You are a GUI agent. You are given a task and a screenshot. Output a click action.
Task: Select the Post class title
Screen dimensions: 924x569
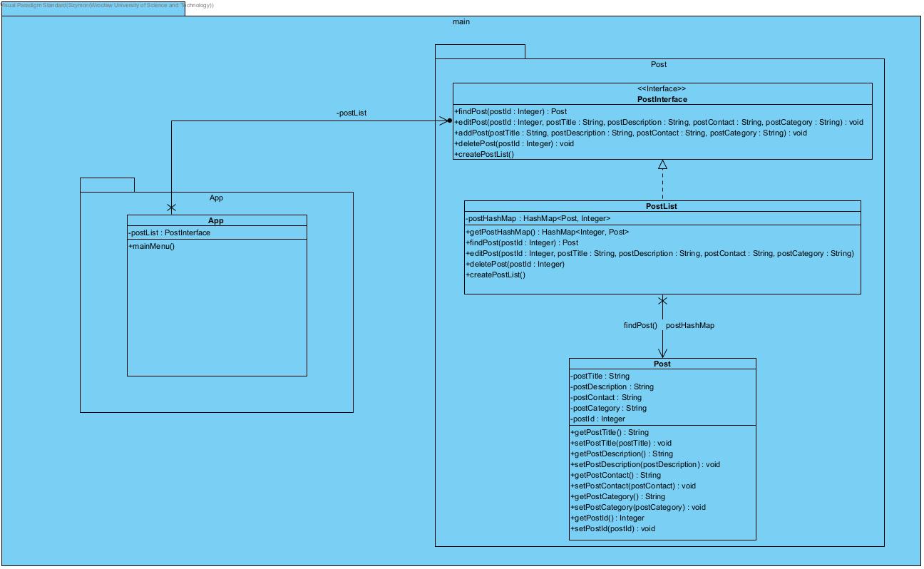click(662, 364)
